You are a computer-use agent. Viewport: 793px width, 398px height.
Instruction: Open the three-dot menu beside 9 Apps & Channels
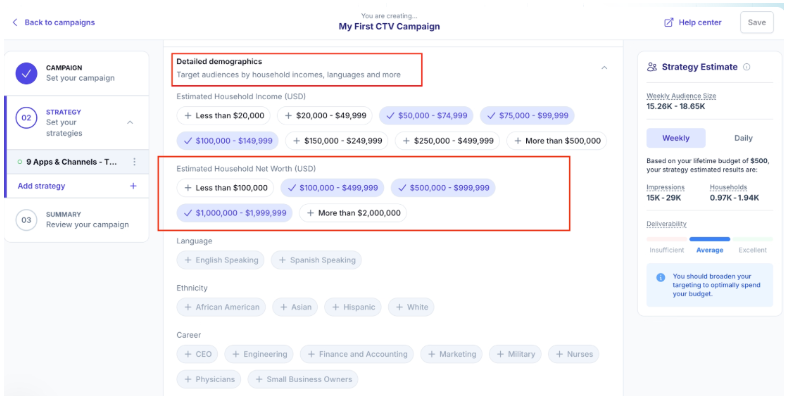[x=135, y=162]
